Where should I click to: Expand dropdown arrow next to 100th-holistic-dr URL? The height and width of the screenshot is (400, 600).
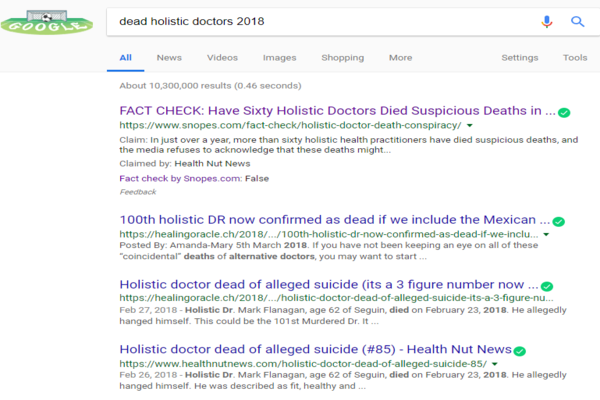coord(546,234)
